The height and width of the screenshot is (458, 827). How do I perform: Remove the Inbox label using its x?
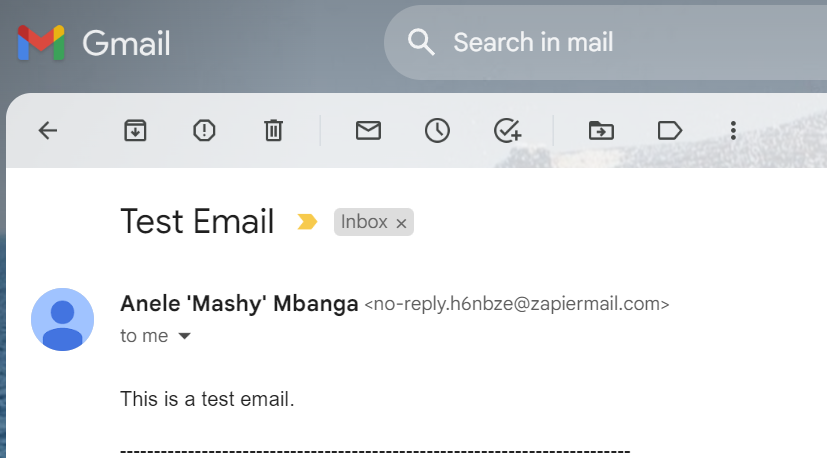click(401, 223)
